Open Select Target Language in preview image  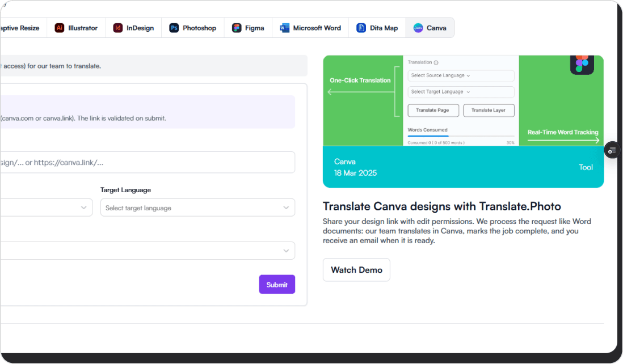[x=461, y=92]
